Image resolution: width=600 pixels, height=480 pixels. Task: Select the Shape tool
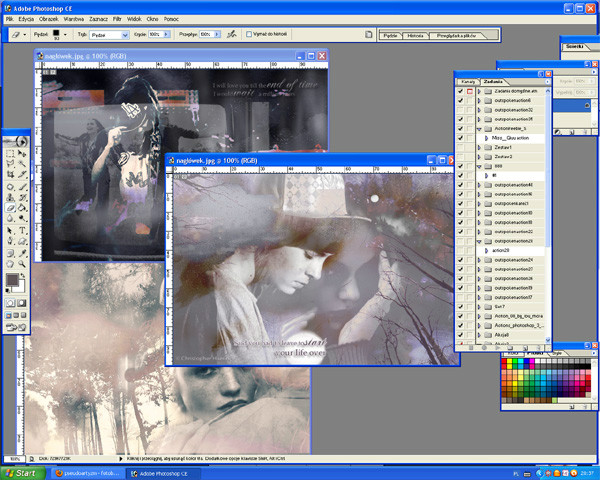[x=22, y=241]
